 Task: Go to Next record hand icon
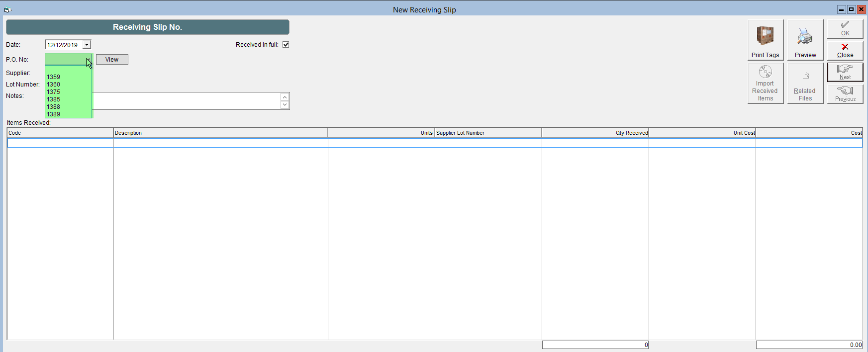[x=845, y=72]
